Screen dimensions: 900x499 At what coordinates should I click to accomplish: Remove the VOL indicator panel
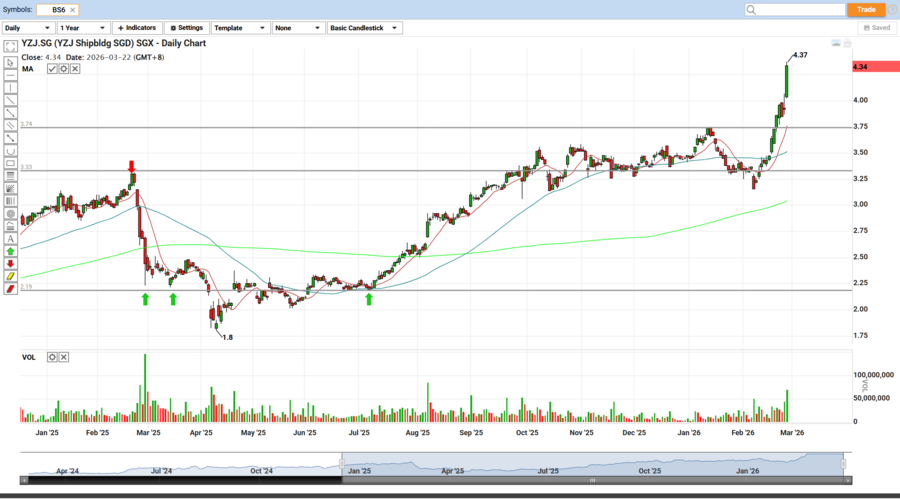coord(64,357)
